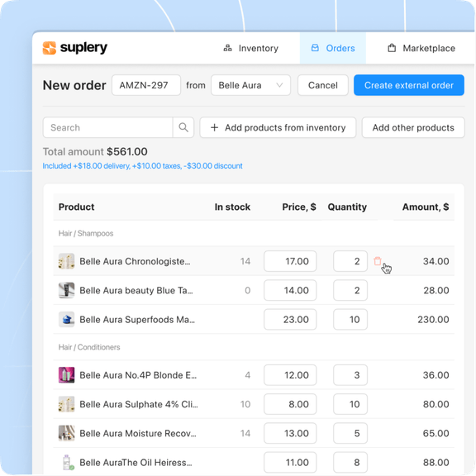This screenshot has width=476, height=476.
Task: Edit quantity 3 for No.4P Blonde
Action: [350, 375]
